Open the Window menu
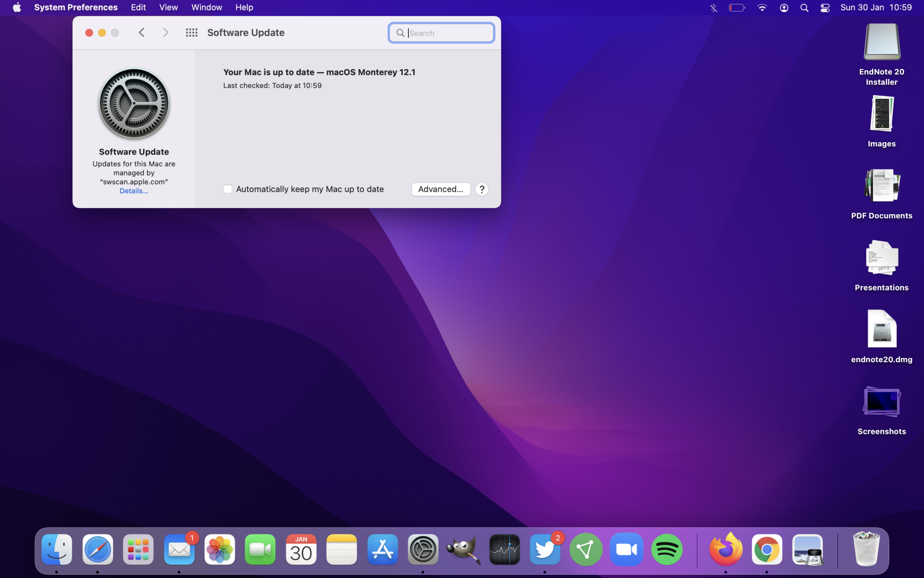This screenshot has height=578, width=924. click(x=207, y=7)
